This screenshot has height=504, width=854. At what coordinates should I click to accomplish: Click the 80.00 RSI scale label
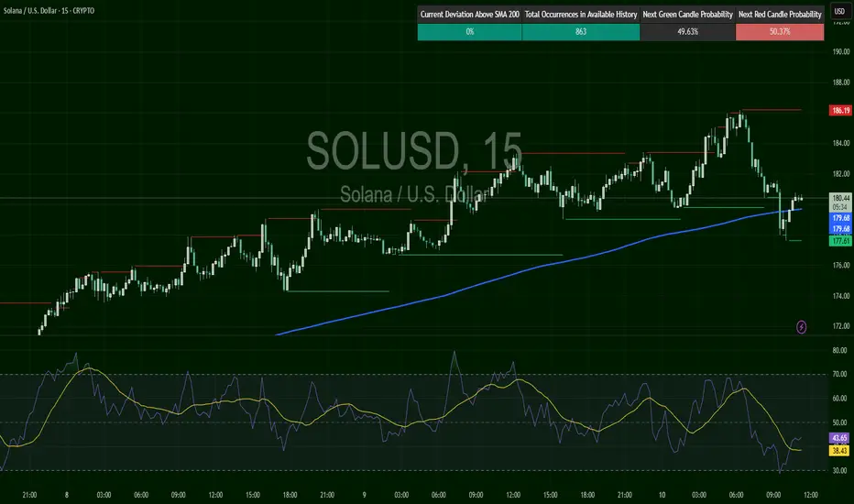[839, 350]
